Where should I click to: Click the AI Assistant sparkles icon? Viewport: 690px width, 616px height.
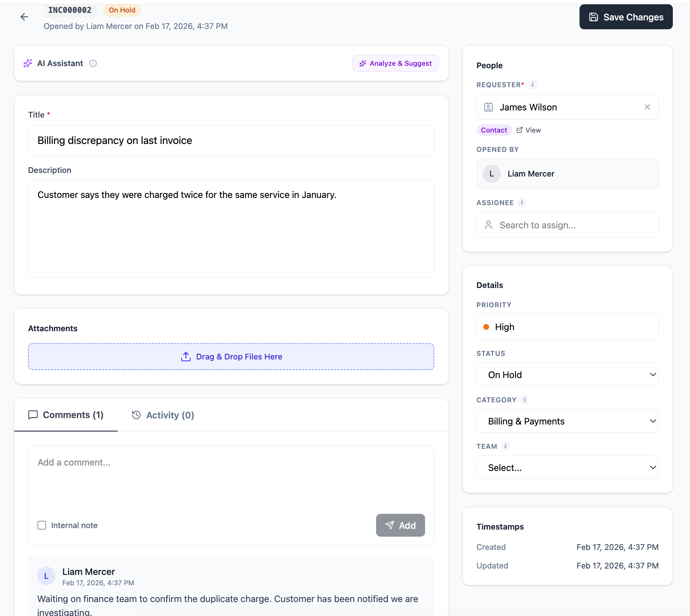pos(28,63)
